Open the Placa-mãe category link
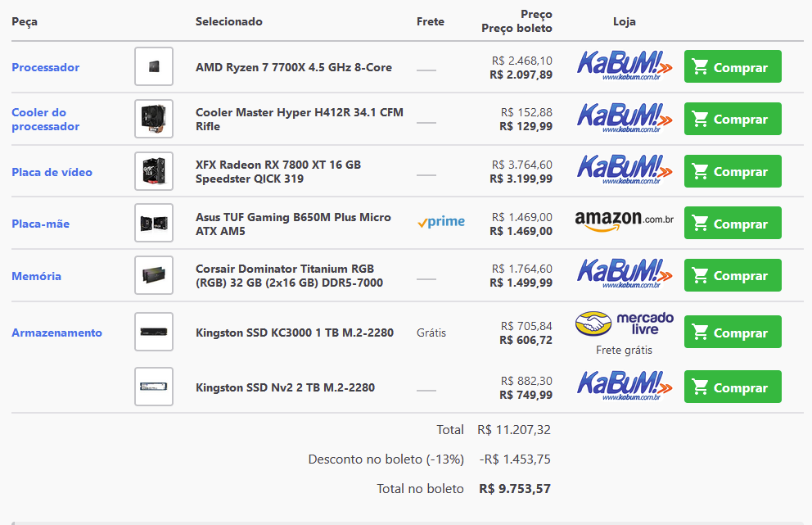The image size is (812, 525). point(40,224)
